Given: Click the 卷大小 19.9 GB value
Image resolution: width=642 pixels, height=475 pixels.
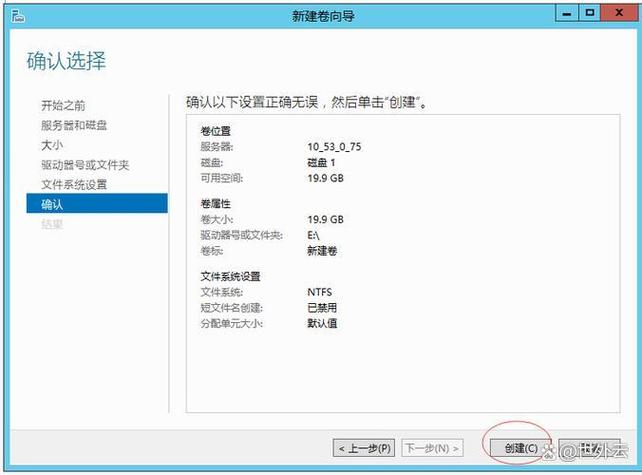Looking at the screenshot, I should [326, 219].
